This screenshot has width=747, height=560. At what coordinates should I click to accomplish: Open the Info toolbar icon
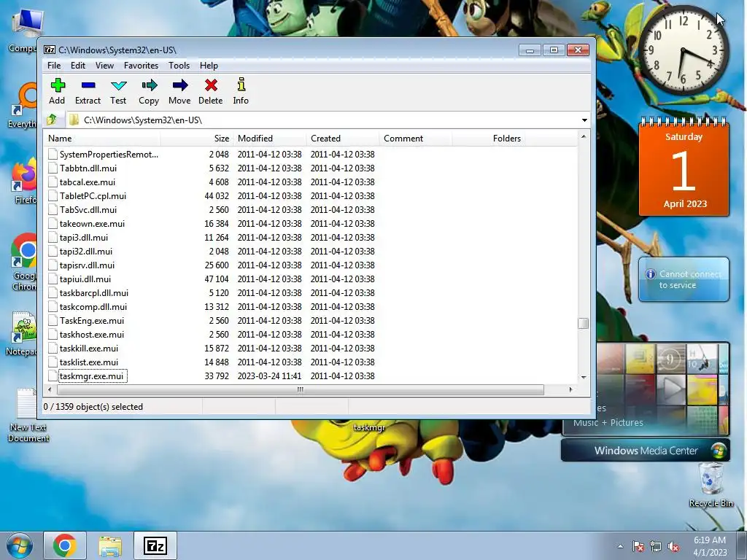coord(241,85)
